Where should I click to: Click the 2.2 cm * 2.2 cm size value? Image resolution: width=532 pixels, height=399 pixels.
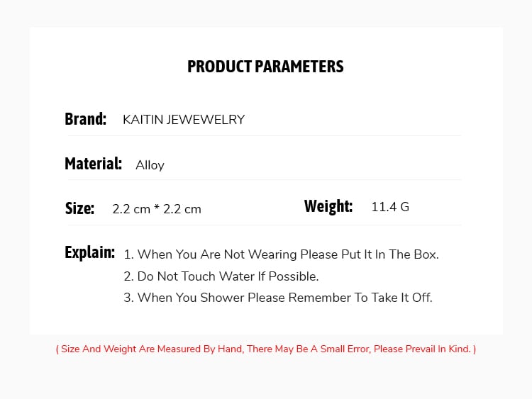click(157, 209)
